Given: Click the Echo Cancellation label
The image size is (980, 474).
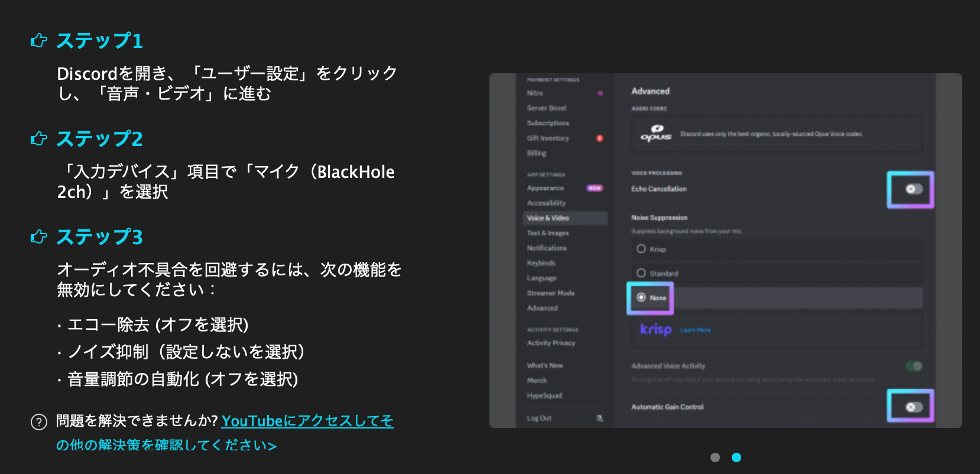Looking at the screenshot, I should coord(658,189).
